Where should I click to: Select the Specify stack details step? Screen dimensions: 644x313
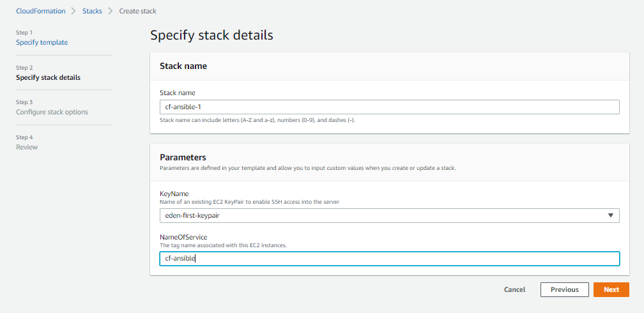coord(48,77)
